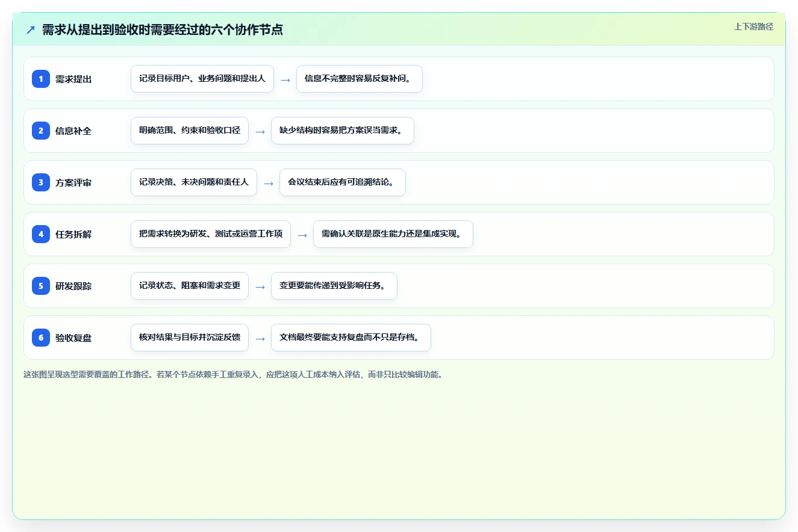Select the 验收复盘 step label

coord(73,338)
